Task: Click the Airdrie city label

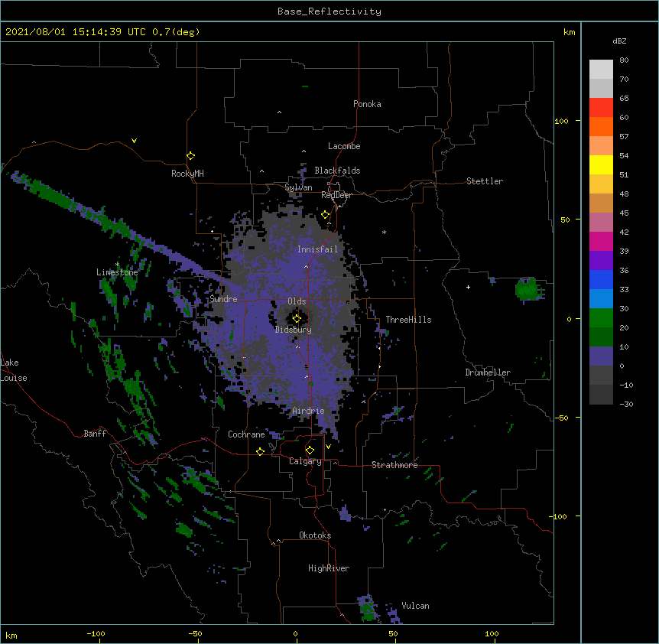Action: click(308, 411)
